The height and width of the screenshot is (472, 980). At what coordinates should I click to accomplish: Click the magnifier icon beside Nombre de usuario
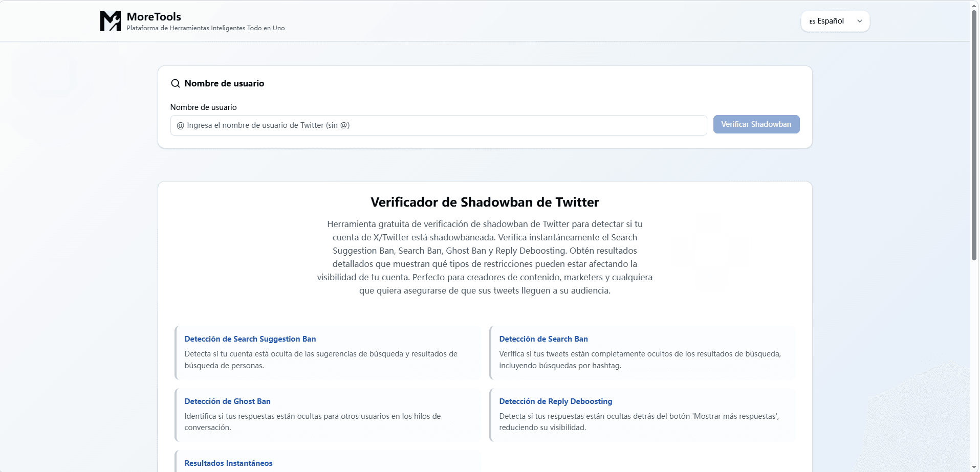[x=176, y=83]
